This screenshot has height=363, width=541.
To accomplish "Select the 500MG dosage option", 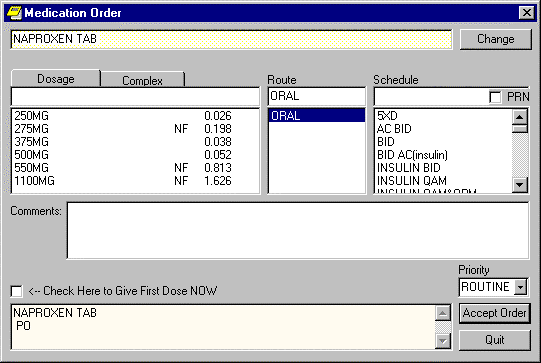I will coord(135,155).
